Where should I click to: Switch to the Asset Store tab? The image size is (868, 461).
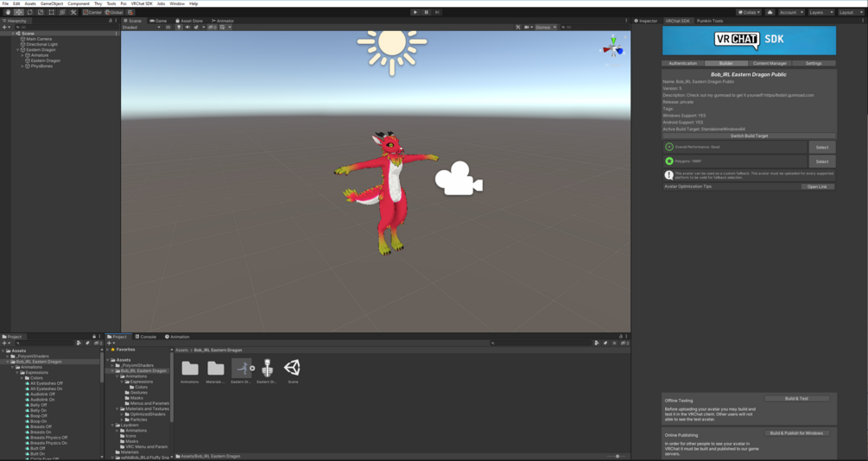coord(189,21)
